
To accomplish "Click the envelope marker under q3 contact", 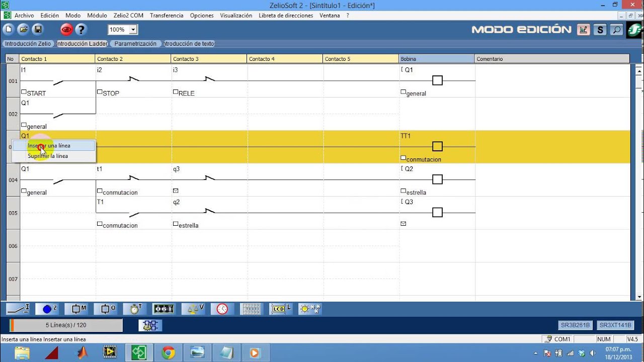I will pyautogui.click(x=176, y=191).
